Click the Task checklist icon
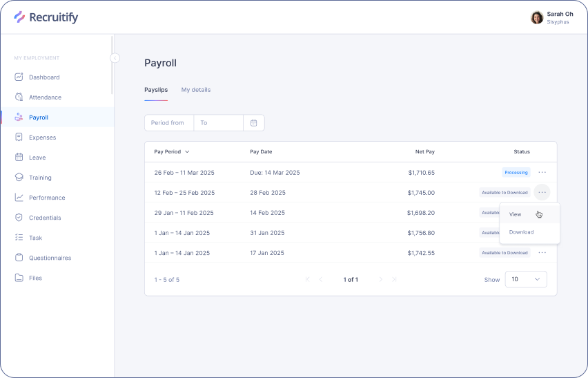 pos(19,238)
